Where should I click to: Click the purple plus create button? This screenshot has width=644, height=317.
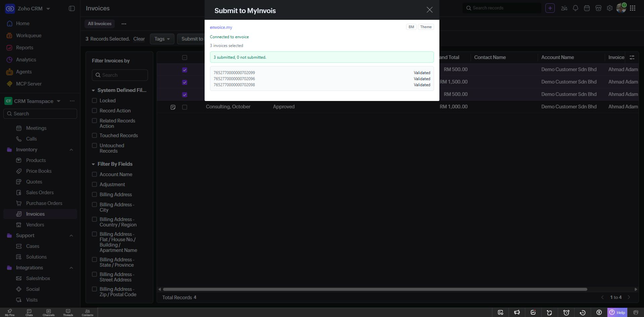550,8
